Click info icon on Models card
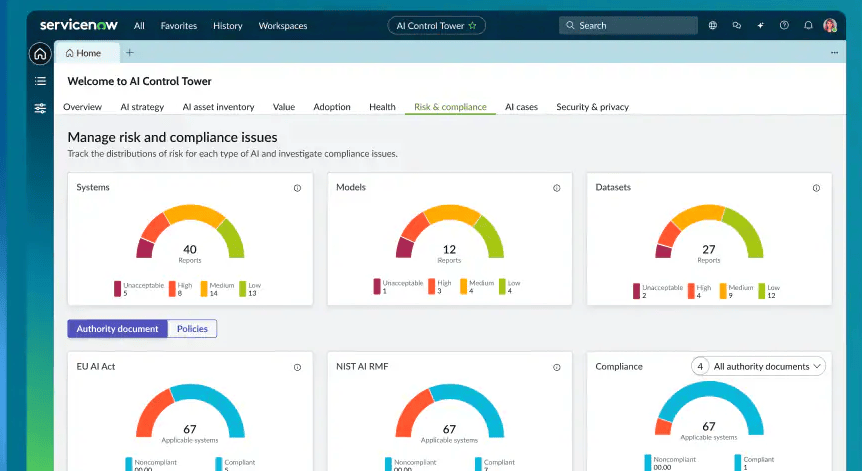 coord(557,188)
